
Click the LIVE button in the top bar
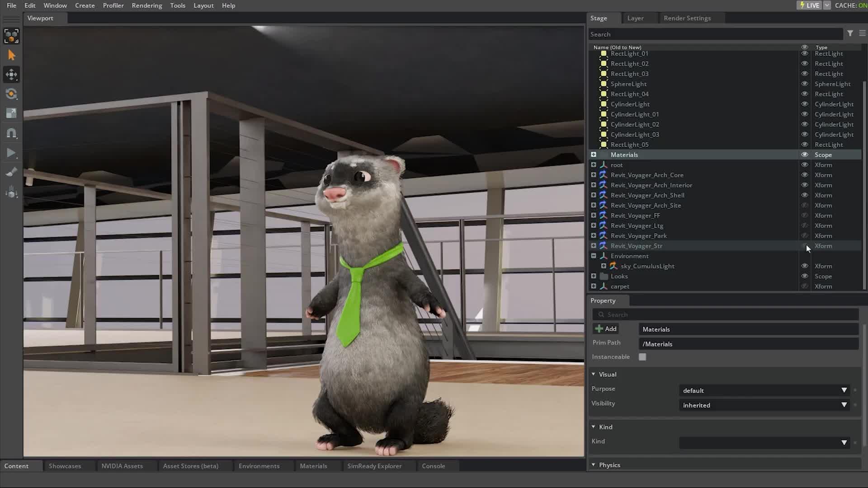pyautogui.click(x=809, y=5)
